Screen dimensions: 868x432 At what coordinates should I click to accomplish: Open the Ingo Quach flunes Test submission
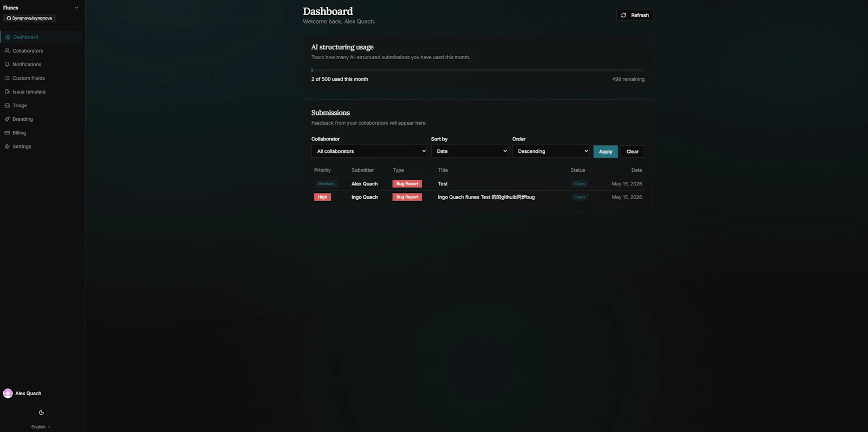486,197
